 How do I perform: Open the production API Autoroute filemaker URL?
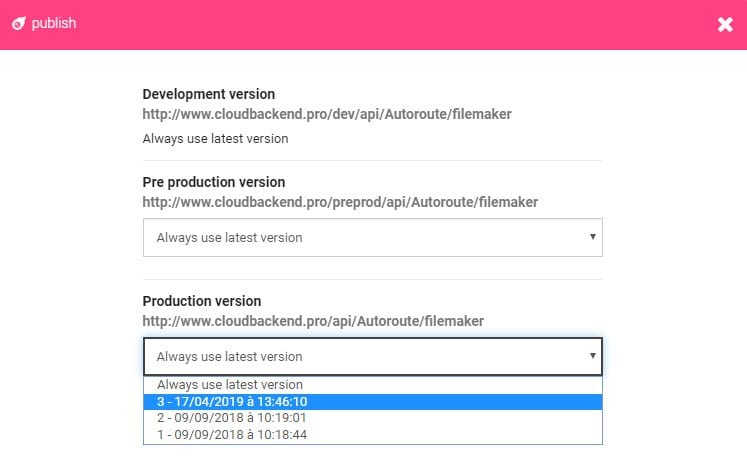pyautogui.click(x=313, y=321)
